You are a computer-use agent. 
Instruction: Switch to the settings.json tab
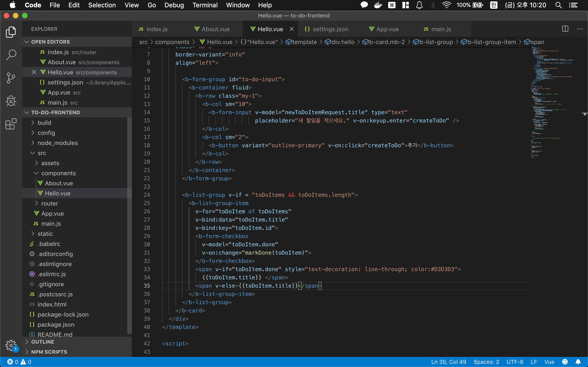pos(330,29)
